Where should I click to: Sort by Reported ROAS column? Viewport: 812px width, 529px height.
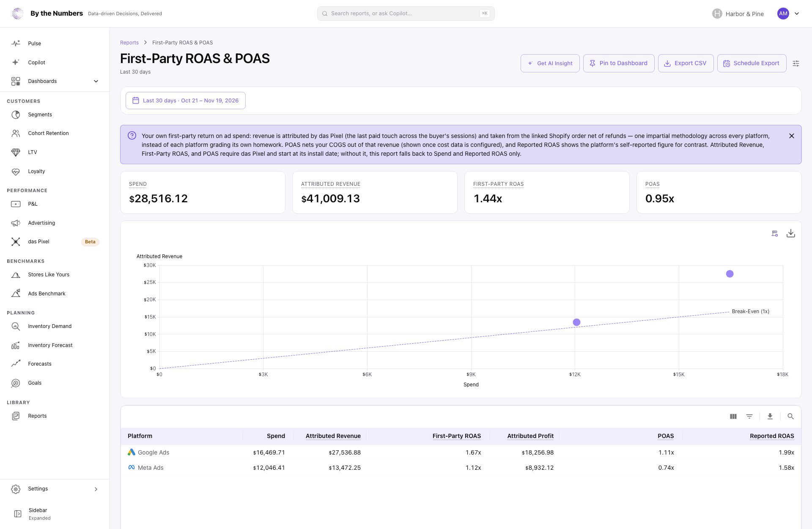772,436
